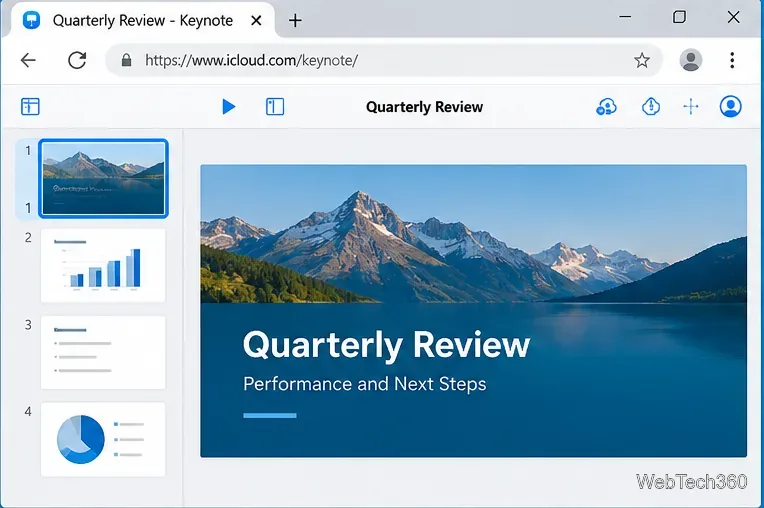Screen dimensions: 764x508
Task: Click the Quarterly Review document title
Action: click(x=424, y=107)
